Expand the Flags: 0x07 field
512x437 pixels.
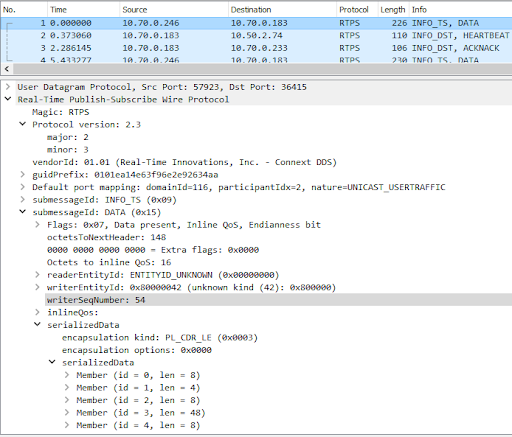click(x=37, y=225)
